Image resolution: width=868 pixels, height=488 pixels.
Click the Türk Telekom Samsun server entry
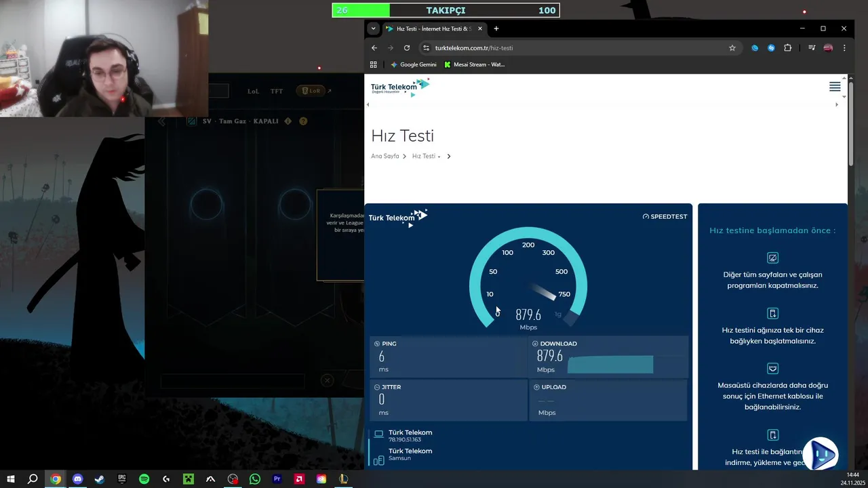click(410, 454)
